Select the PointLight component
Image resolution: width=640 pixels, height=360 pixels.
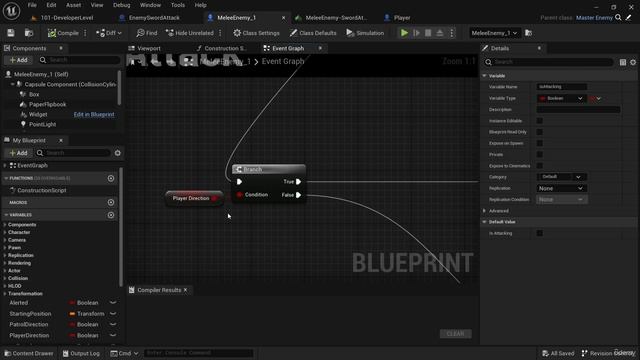tap(42, 124)
